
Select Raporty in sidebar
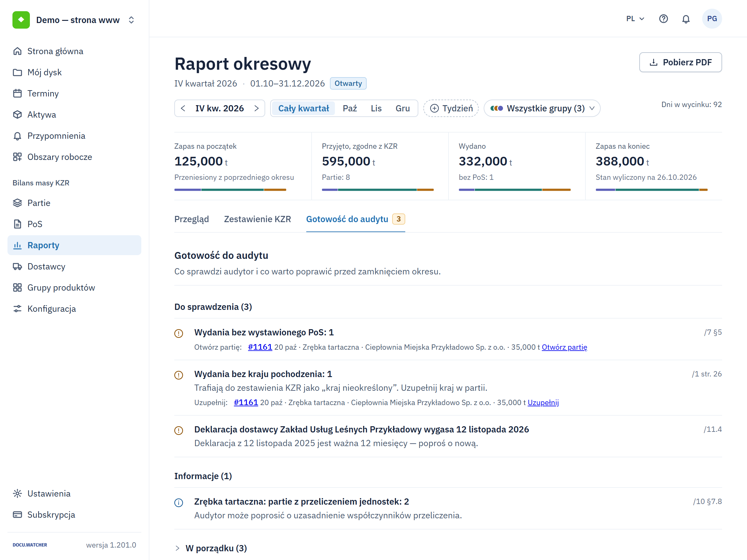[x=74, y=245]
